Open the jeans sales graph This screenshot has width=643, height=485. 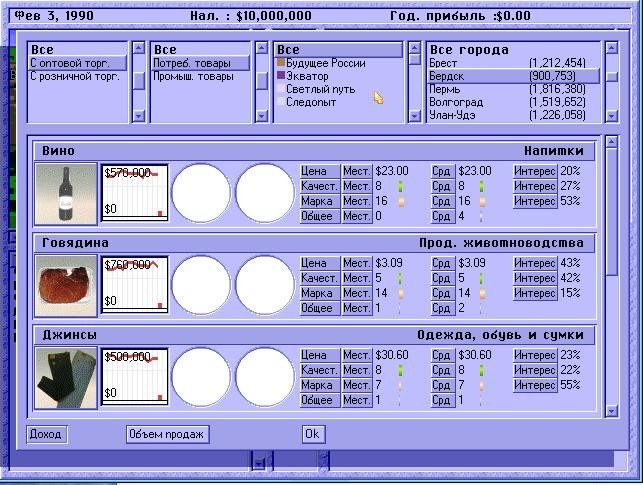(x=134, y=377)
